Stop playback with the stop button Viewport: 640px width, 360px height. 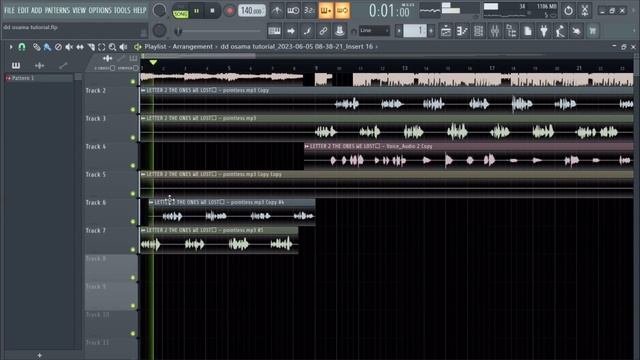(212, 11)
